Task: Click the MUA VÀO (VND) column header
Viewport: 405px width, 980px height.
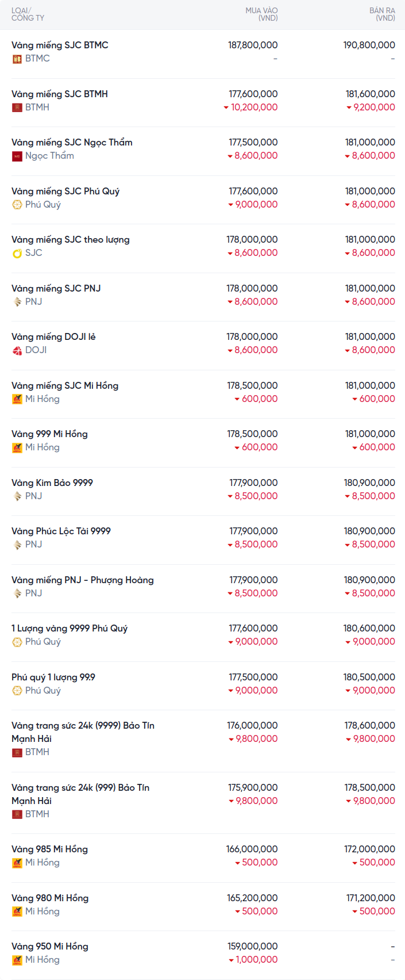Action: pos(261,14)
